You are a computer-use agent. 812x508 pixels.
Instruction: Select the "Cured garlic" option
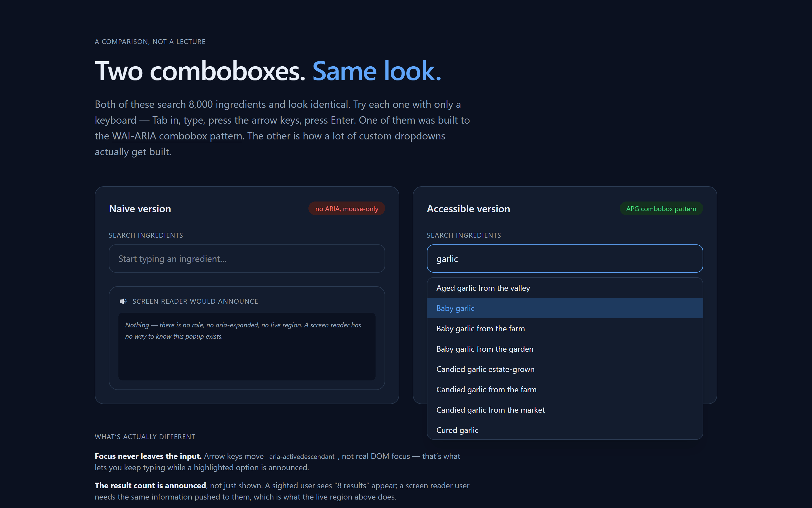pos(564,430)
